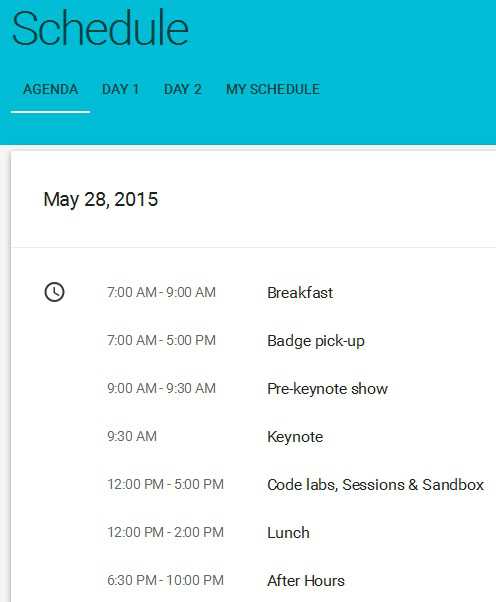Viewport: 496px width, 602px height.
Task: Select the Badge pick-up entry
Action: [x=316, y=341]
